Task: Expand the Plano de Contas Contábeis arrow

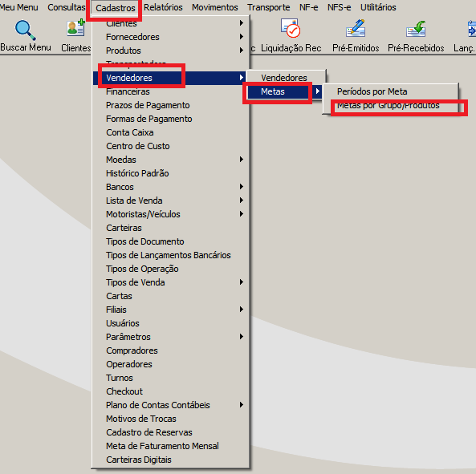Action: (242, 405)
